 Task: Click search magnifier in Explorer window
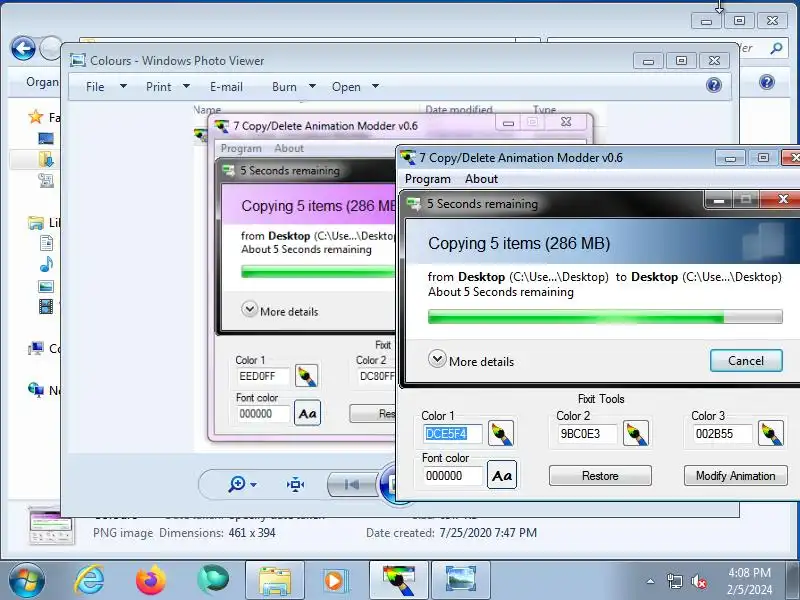pyautogui.click(x=776, y=48)
